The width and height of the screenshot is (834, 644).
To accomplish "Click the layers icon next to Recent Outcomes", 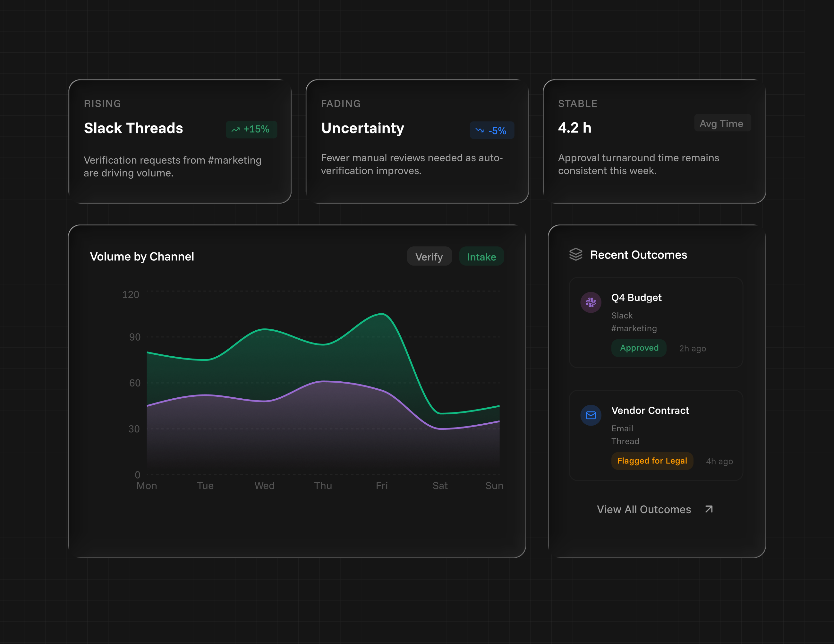I will coord(575,254).
